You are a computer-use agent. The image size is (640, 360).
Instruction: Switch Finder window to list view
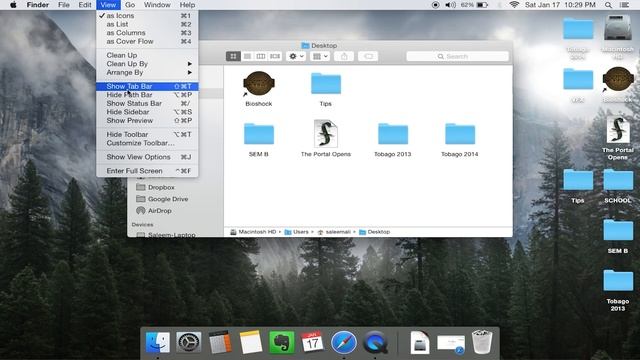tap(247, 56)
